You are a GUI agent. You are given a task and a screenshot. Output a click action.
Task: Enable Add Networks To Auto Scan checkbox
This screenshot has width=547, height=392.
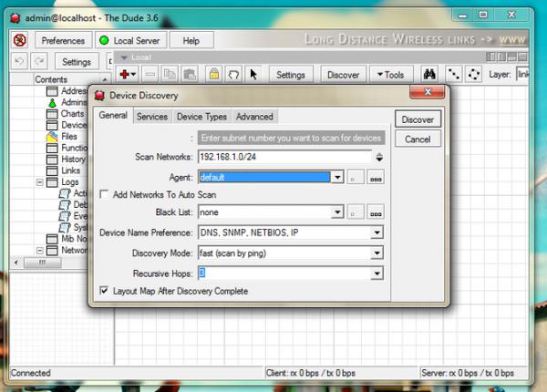(x=104, y=194)
